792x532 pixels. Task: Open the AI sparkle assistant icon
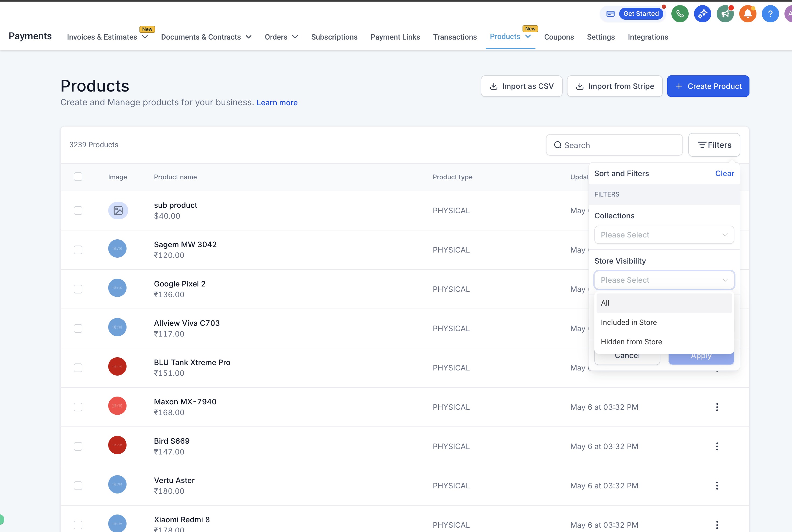coord(702,14)
